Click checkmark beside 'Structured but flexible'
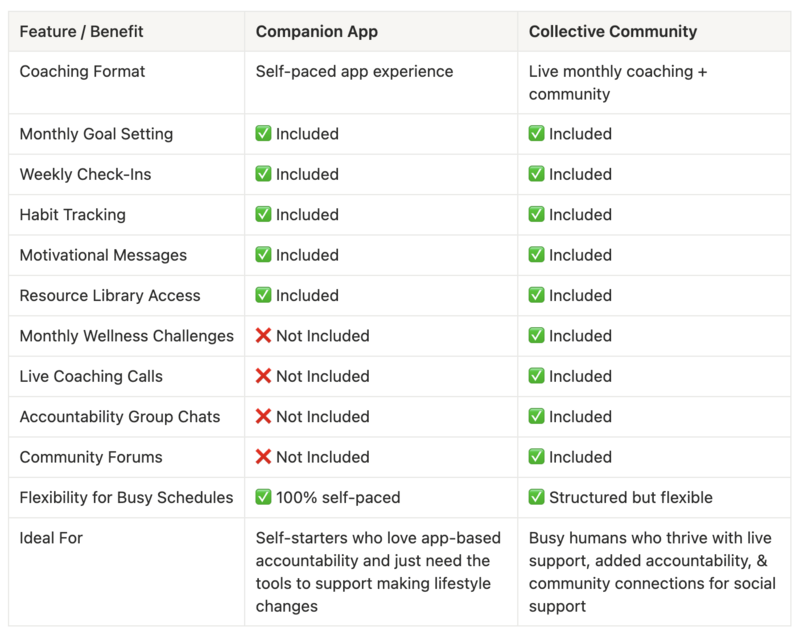 [537, 498]
